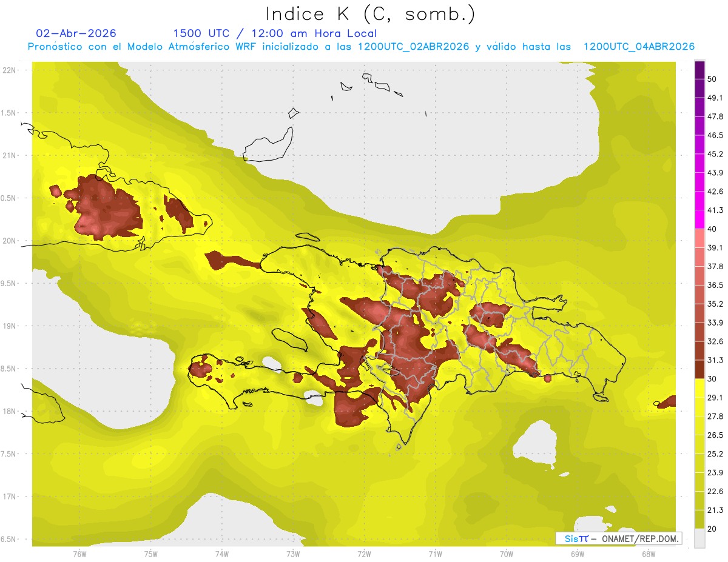Image resolution: width=728 pixels, height=562 pixels.
Task: Click the 72W longitude axis label
Action: pyautogui.click(x=364, y=554)
